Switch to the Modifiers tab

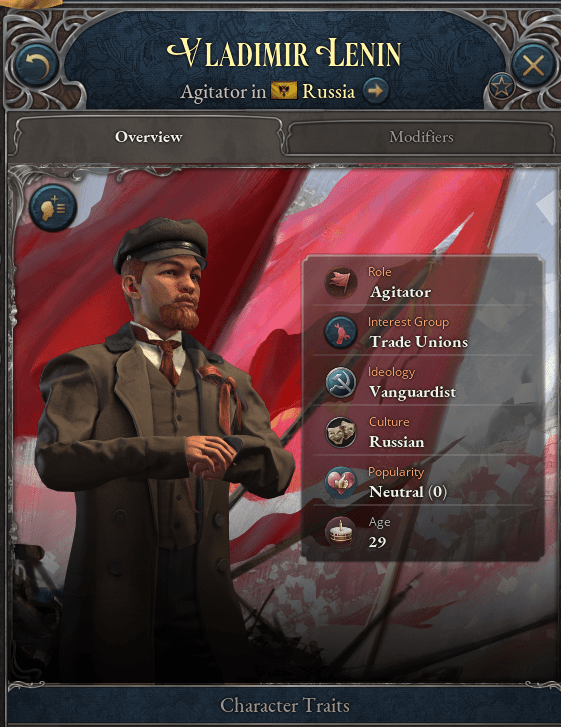point(421,137)
